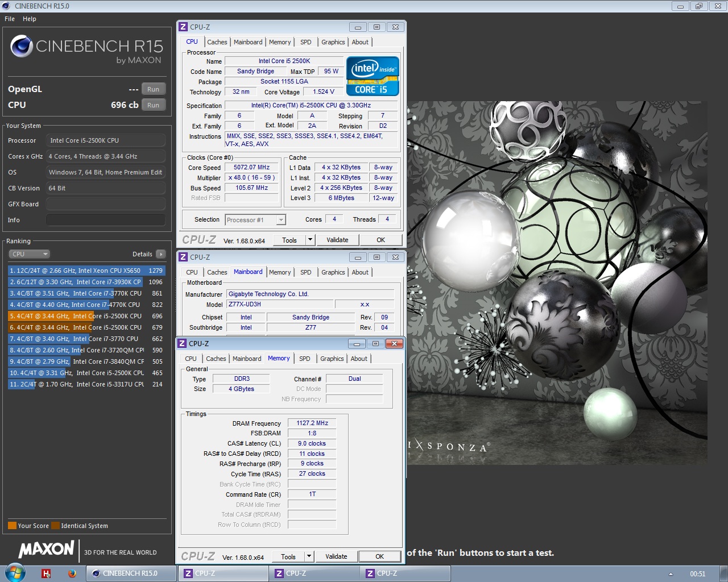Click motherboard model Z77X-UD3H
The width and height of the screenshot is (728, 582).
tap(279, 304)
